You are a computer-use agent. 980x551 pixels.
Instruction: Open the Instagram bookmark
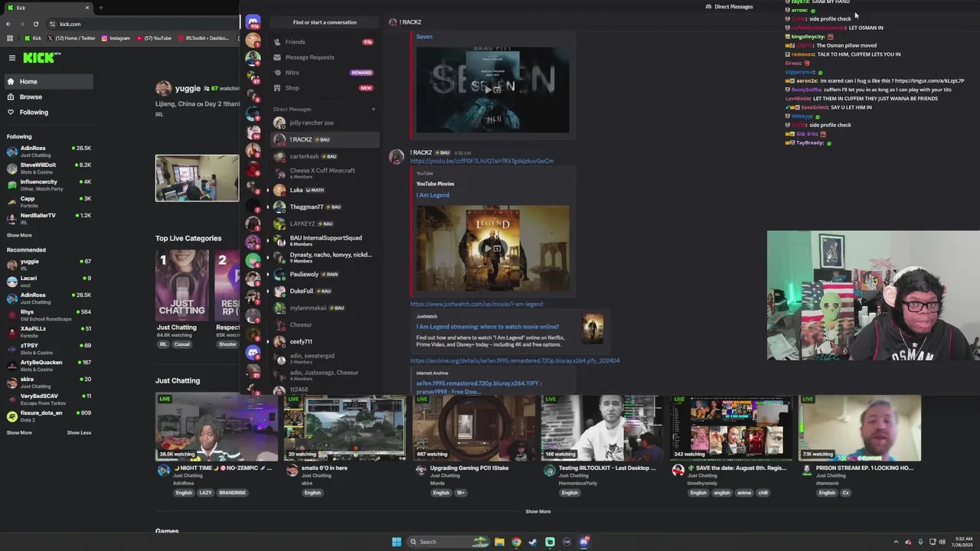pyautogui.click(x=116, y=38)
